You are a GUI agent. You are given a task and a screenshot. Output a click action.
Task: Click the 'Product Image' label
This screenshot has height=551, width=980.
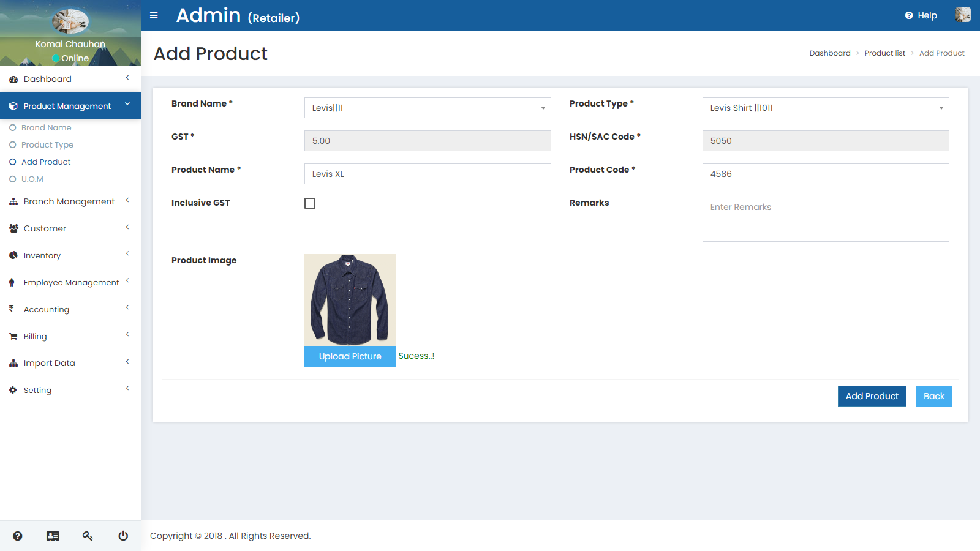point(204,260)
